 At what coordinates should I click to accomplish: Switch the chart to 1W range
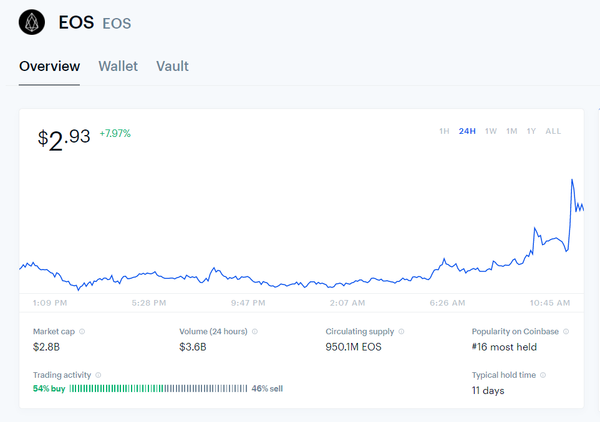pos(491,131)
